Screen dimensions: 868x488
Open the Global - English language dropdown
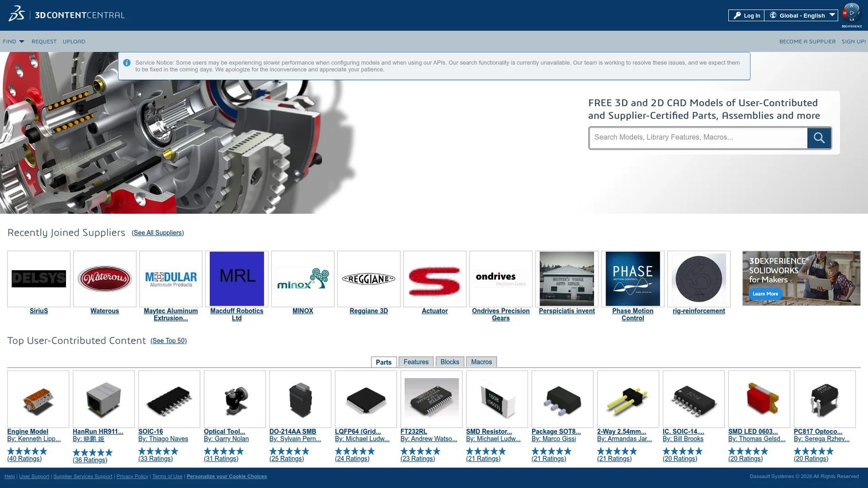click(801, 15)
